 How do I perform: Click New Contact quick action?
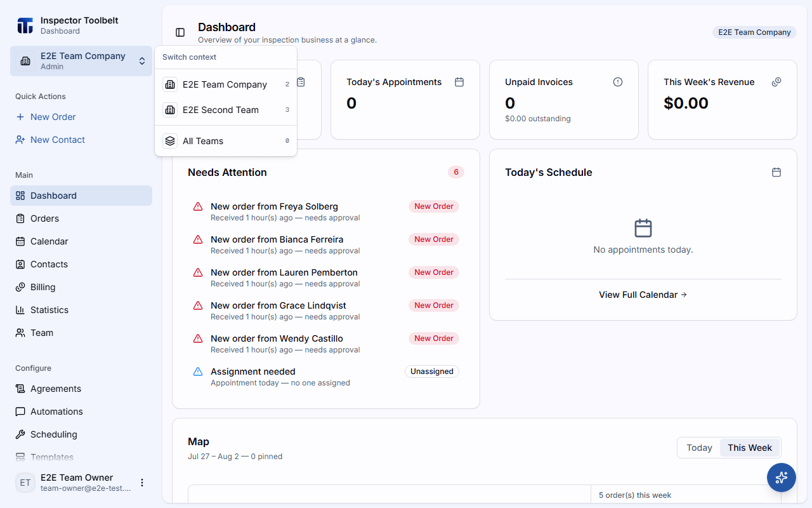pos(81,140)
